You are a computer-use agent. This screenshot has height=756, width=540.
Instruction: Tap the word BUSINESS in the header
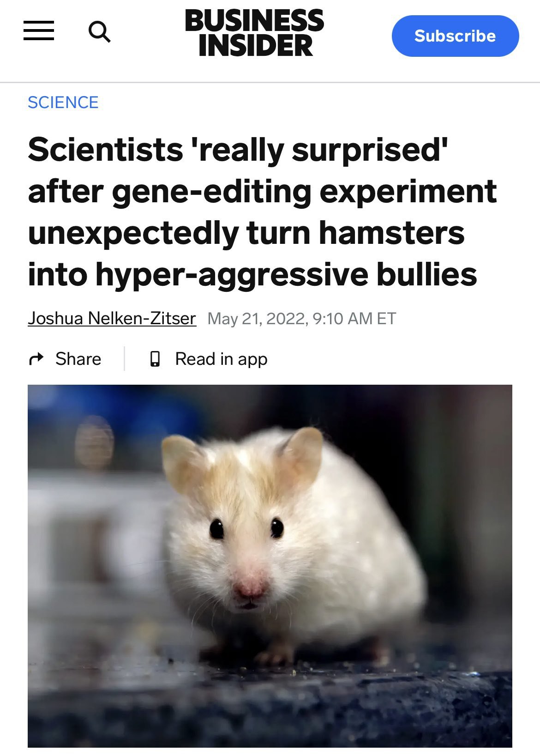[254, 21]
